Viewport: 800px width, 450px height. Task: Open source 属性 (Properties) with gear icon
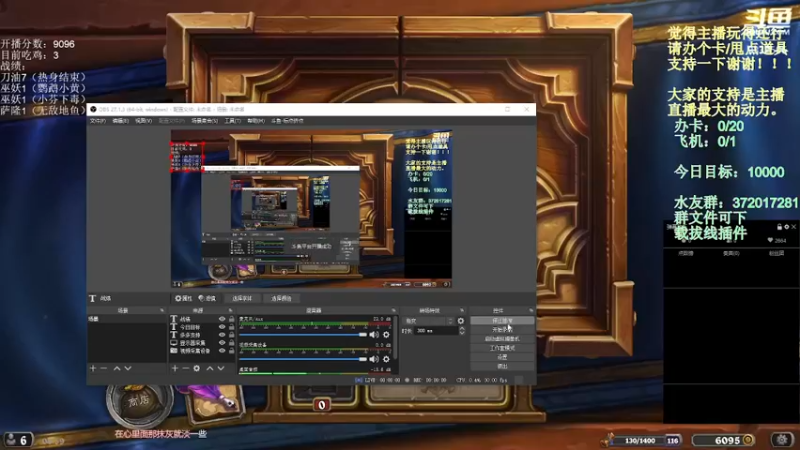[x=183, y=298]
